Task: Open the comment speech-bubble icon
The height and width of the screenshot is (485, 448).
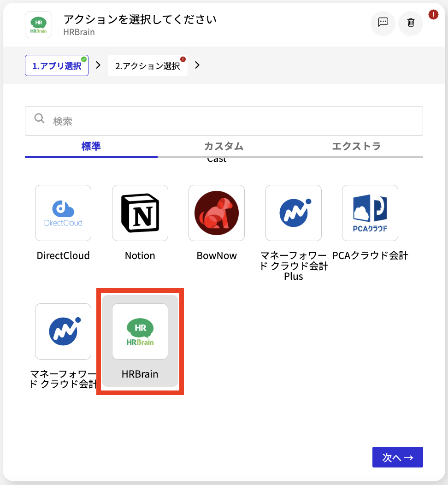Action: click(383, 23)
